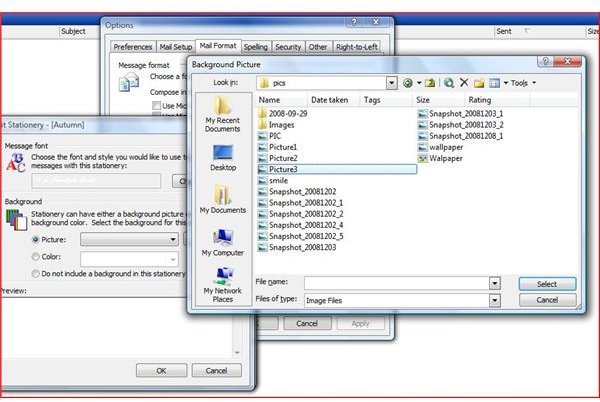
Task: Click the Help question mark of Background Picture
Action: (545, 61)
